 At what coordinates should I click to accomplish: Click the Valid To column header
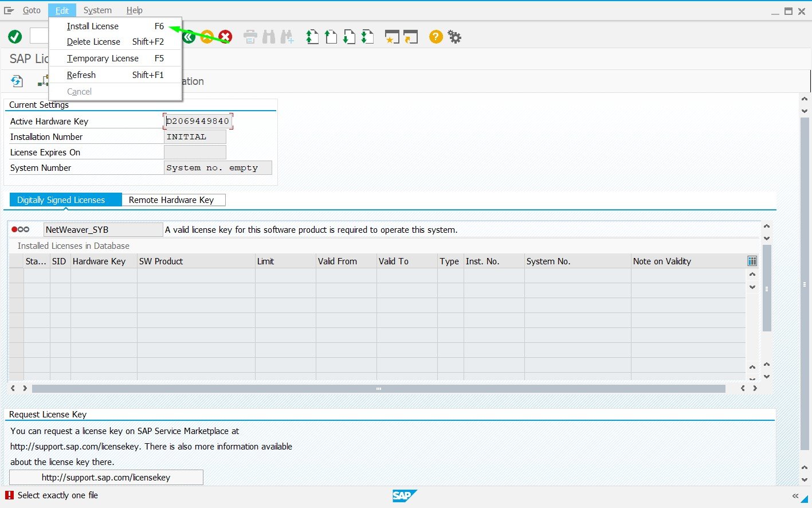pyautogui.click(x=407, y=261)
